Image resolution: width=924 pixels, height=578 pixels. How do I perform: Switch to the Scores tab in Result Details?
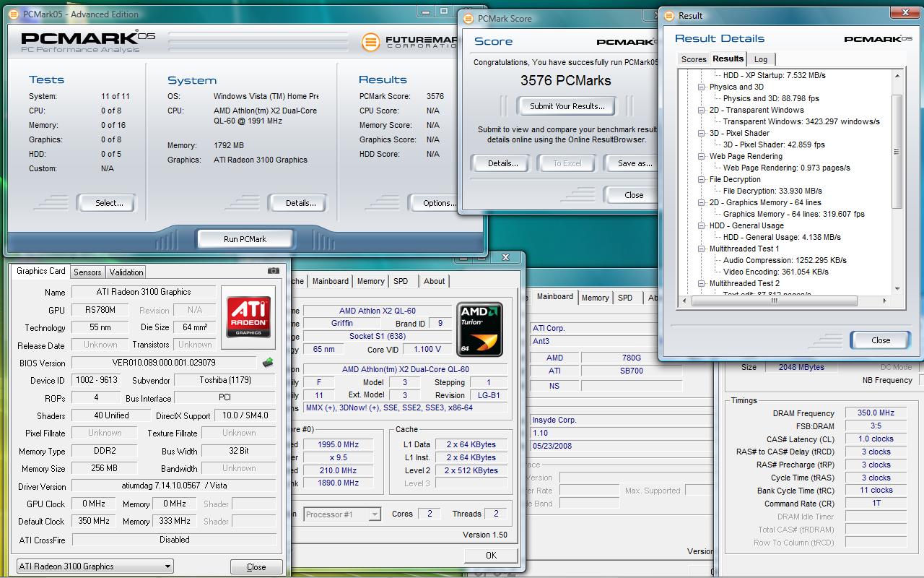[694, 59]
